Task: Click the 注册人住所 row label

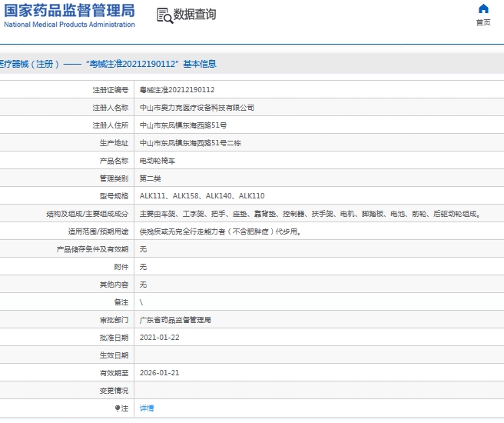Action: coord(111,125)
